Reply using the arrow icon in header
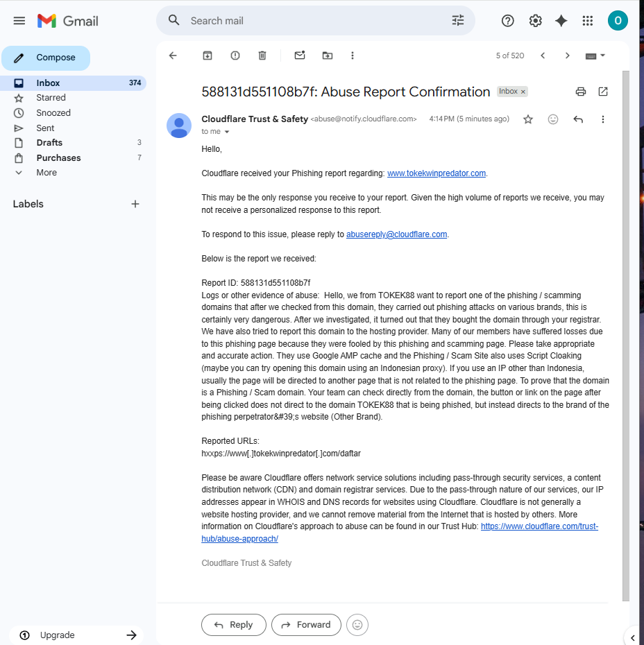 pyautogui.click(x=578, y=119)
